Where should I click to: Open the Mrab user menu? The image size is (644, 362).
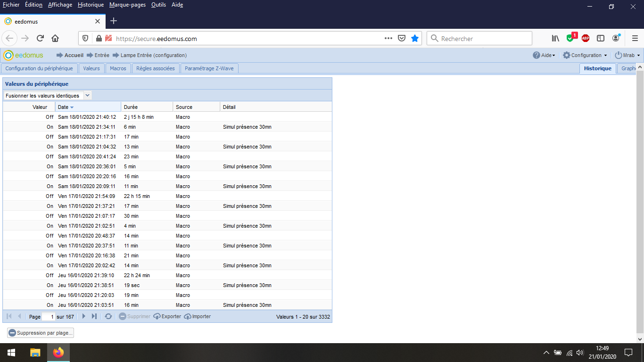pyautogui.click(x=627, y=55)
